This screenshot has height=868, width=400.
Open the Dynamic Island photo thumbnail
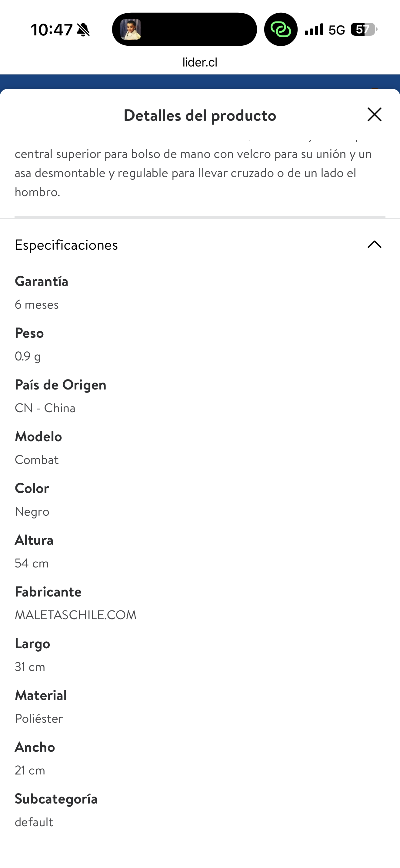pyautogui.click(x=131, y=29)
